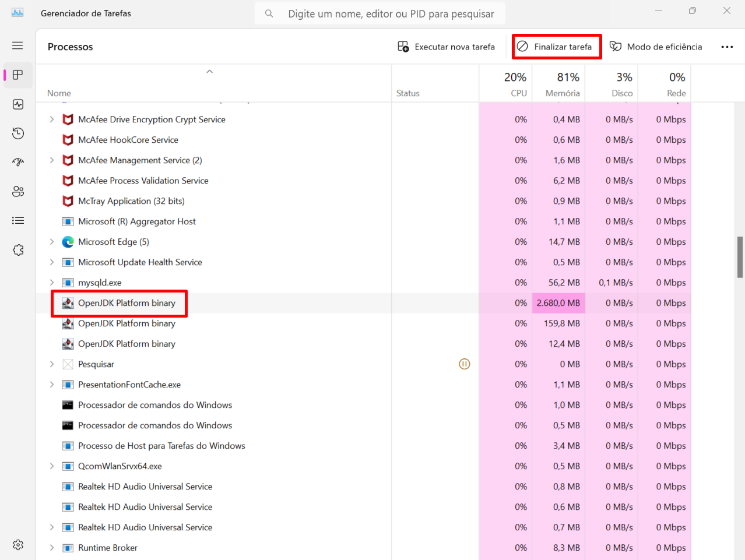
Task: Expand the Runtime Broker process
Action: 52,548
